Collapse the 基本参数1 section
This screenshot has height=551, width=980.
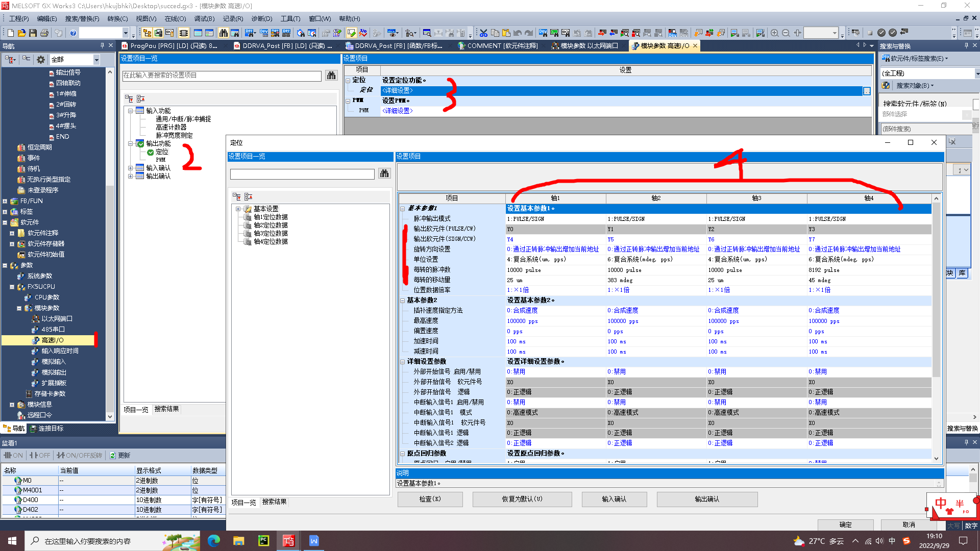pos(402,209)
